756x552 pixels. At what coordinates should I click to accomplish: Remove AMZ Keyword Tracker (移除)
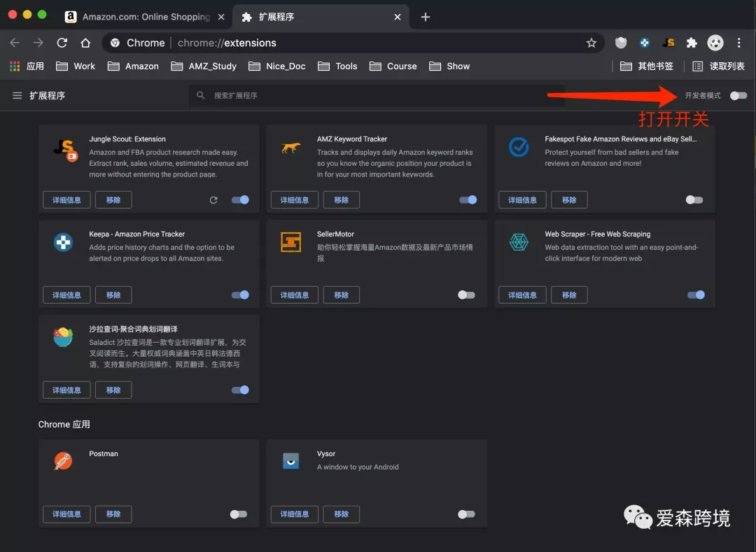(342, 200)
